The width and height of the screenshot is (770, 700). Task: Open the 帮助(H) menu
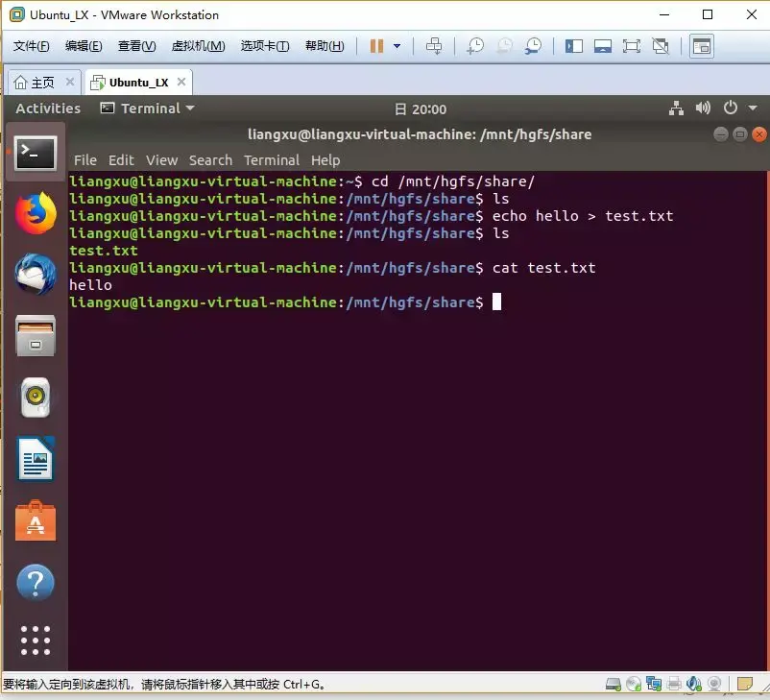(x=325, y=46)
